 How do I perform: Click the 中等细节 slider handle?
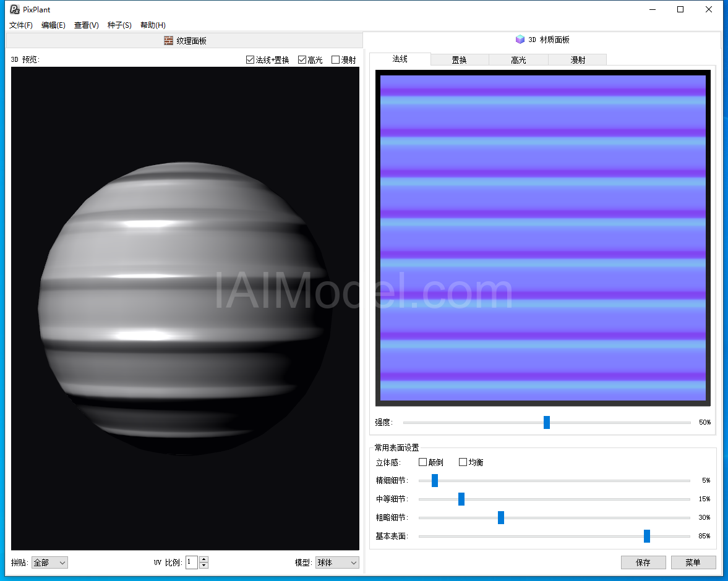[x=461, y=499]
